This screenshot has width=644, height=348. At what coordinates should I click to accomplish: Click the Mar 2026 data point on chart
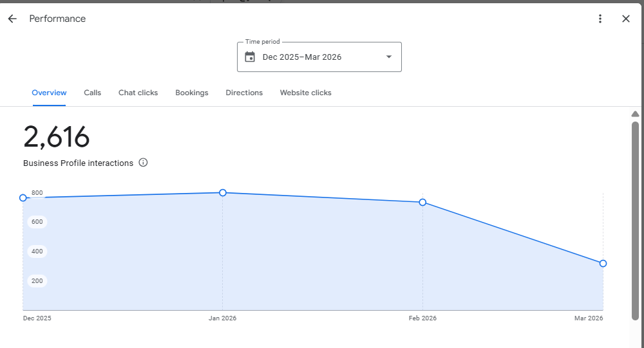tap(603, 264)
